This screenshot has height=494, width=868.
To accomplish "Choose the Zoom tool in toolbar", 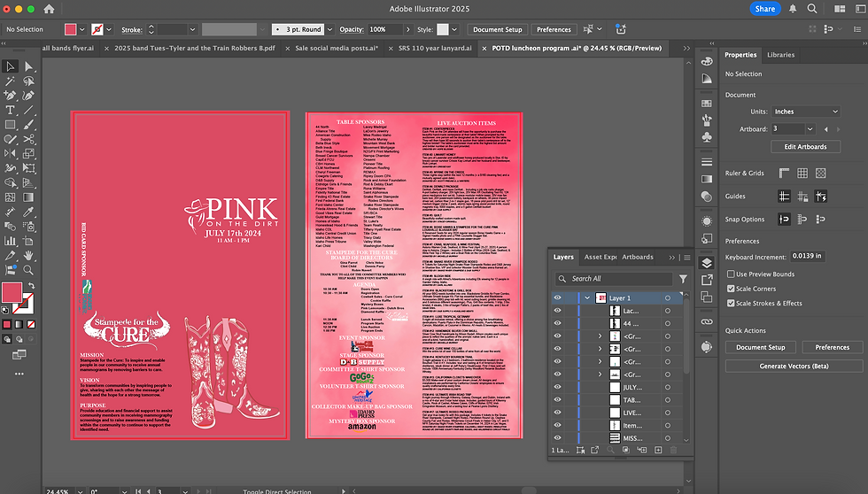I will [x=28, y=269].
